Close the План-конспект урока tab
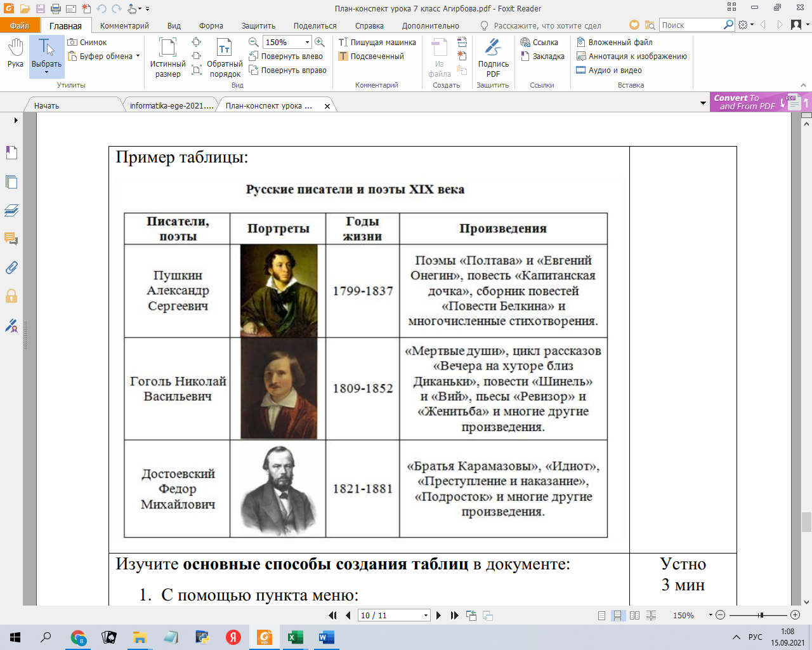Screen dimensions: 812x650 pos(327,106)
